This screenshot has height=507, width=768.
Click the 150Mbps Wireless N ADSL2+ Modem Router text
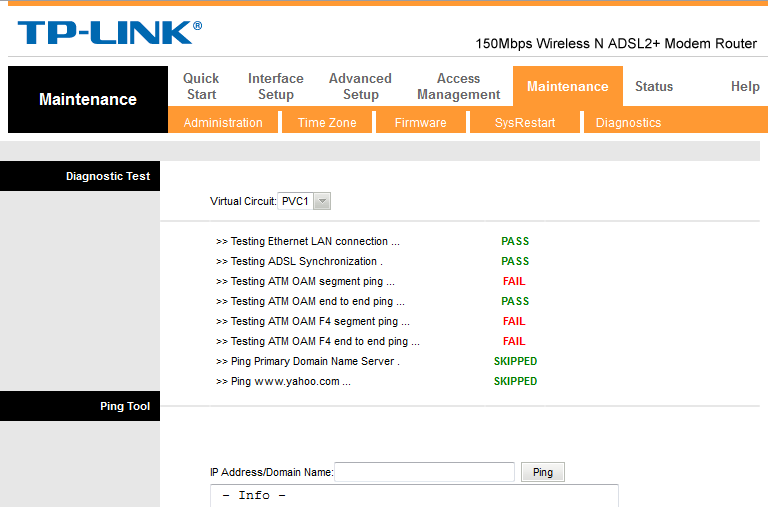click(x=616, y=44)
